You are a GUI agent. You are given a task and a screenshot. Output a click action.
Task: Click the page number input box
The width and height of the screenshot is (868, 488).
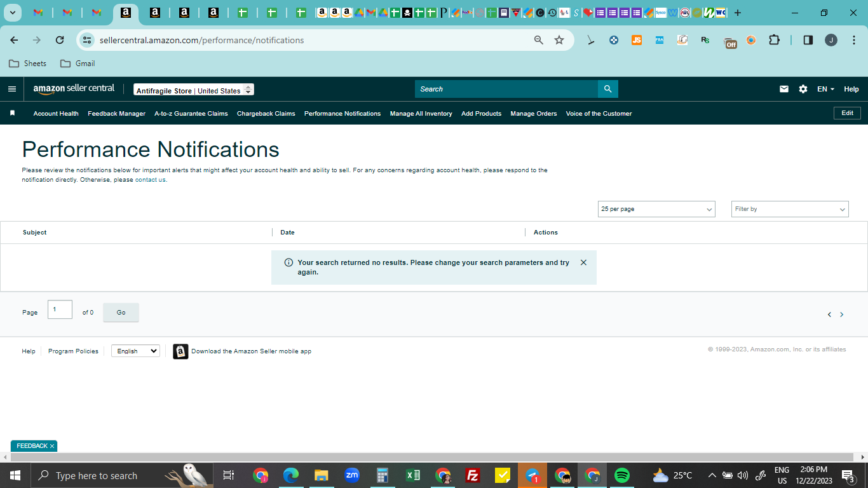tap(60, 309)
